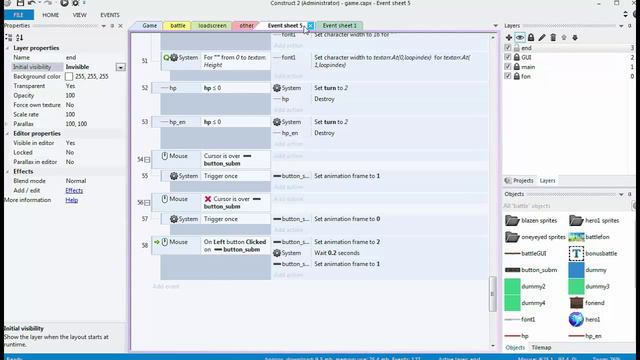
Task: Click the categorized sort icon in Properties
Action: click(x=9, y=38)
